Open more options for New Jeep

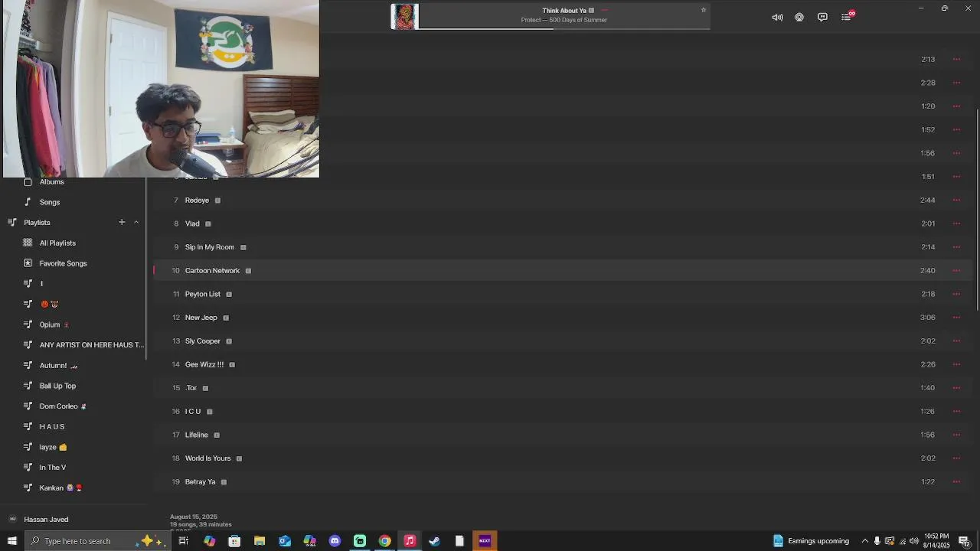click(x=956, y=318)
